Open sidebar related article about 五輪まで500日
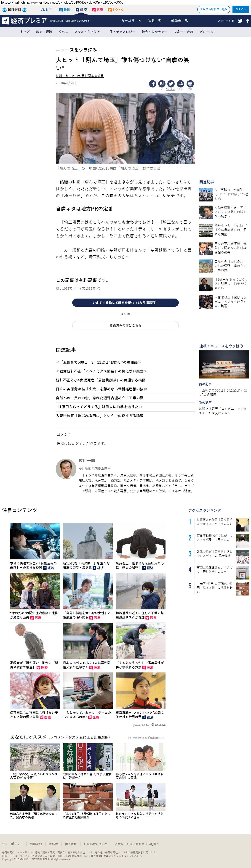The image size is (251, 868). click(224, 194)
